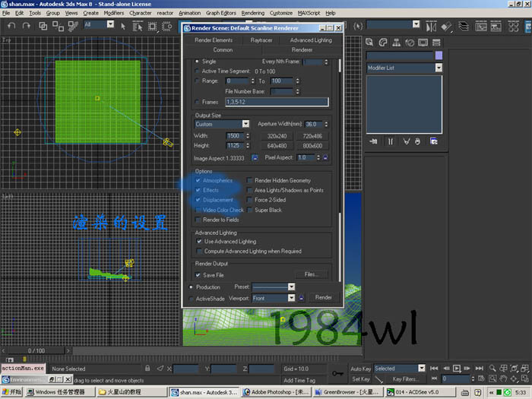The image size is (532, 399).
Task: Toggle the Atmospherics checkbox
Action: click(198, 180)
